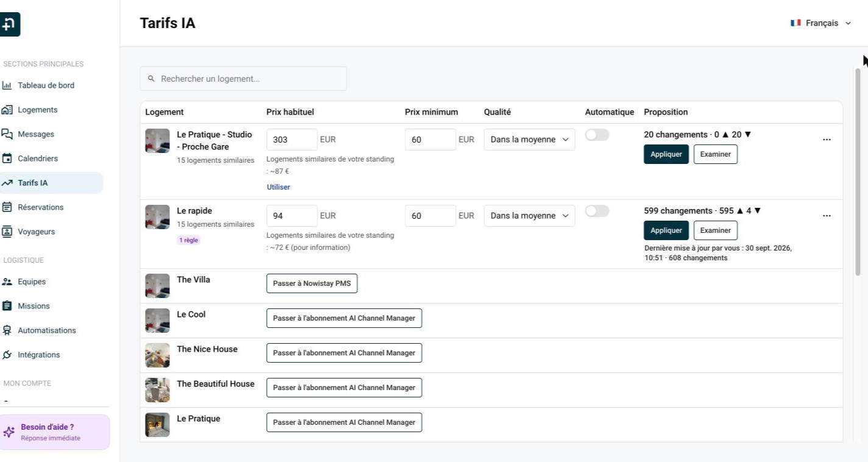Click the Missions clipboard icon
The image size is (868, 462).
(x=7, y=306)
